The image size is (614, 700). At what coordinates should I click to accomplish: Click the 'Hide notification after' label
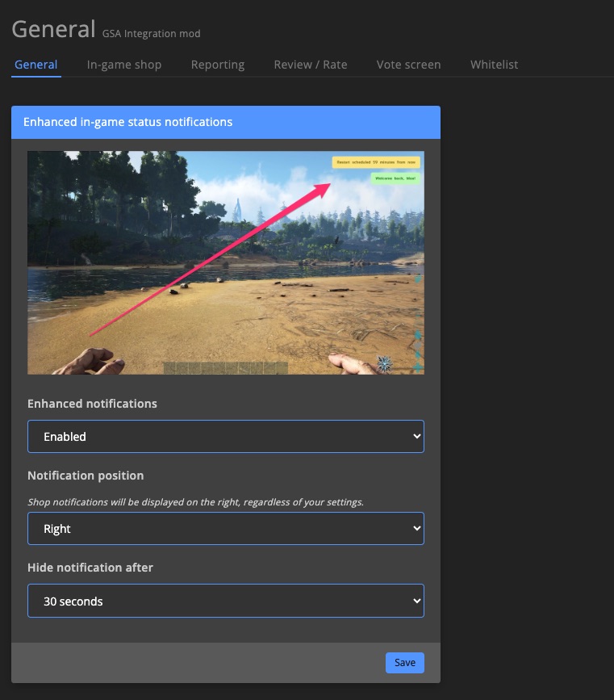90,568
